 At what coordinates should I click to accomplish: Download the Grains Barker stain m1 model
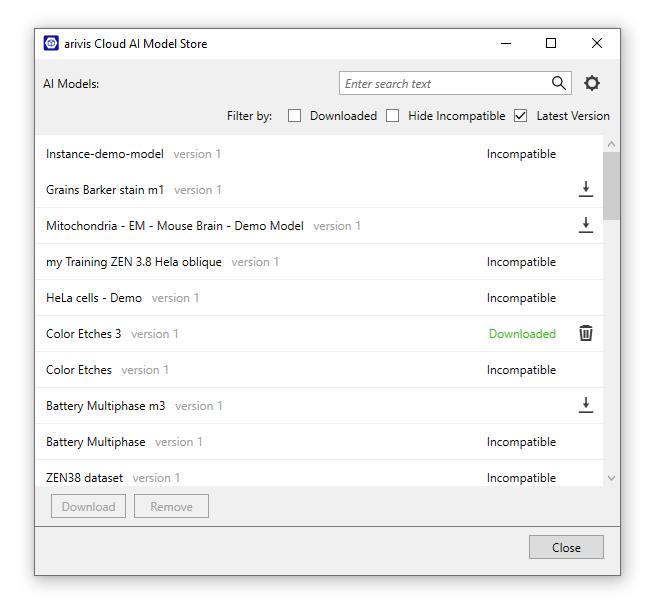coord(586,190)
